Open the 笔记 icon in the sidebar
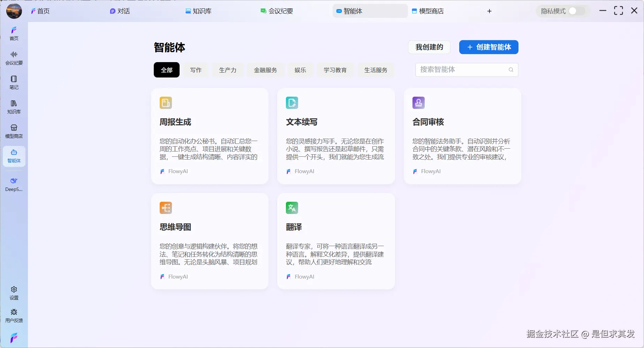This screenshot has width=644, height=348. coord(14,82)
